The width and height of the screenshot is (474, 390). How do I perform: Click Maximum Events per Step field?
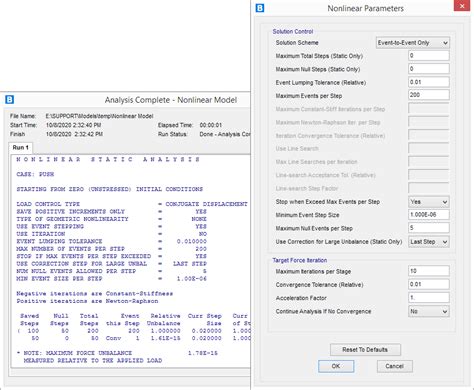point(429,95)
